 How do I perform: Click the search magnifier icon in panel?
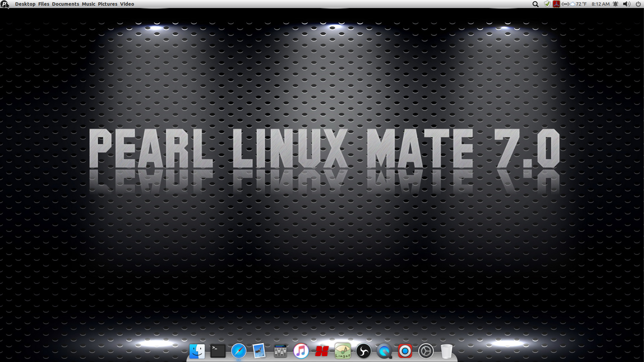pyautogui.click(x=536, y=4)
